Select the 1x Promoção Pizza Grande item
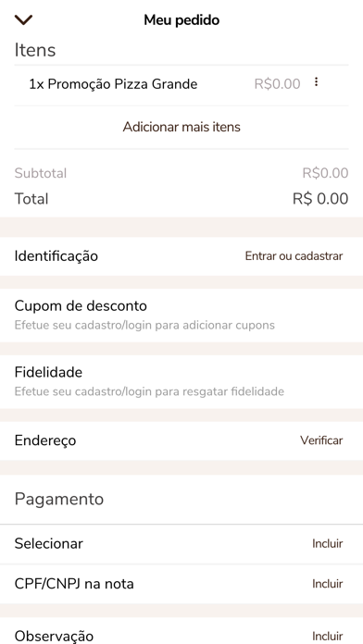363x644 pixels. [113, 84]
